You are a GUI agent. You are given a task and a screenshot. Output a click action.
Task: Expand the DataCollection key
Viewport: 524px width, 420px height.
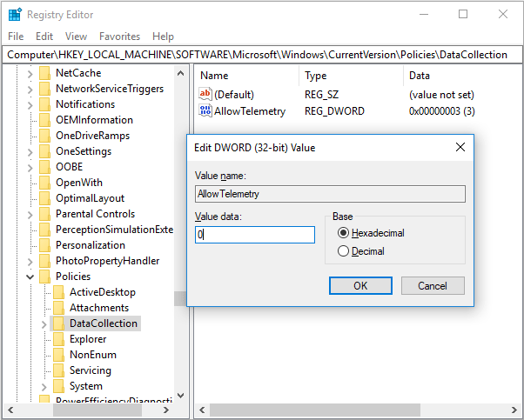(44, 324)
